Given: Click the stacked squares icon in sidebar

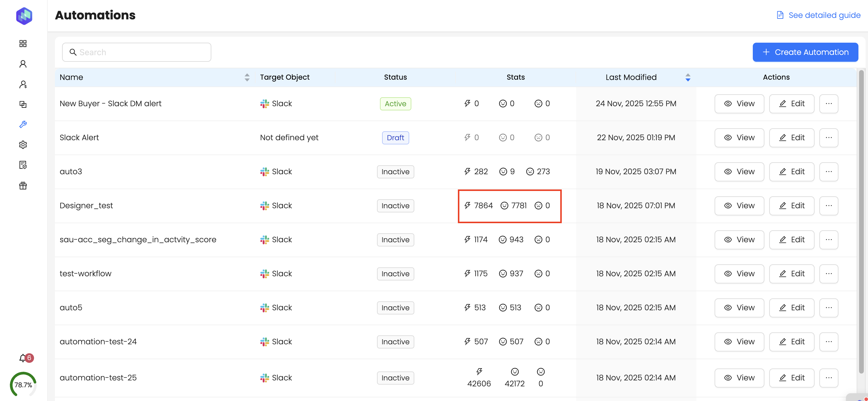Looking at the screenshot, I should pos(23,104).
